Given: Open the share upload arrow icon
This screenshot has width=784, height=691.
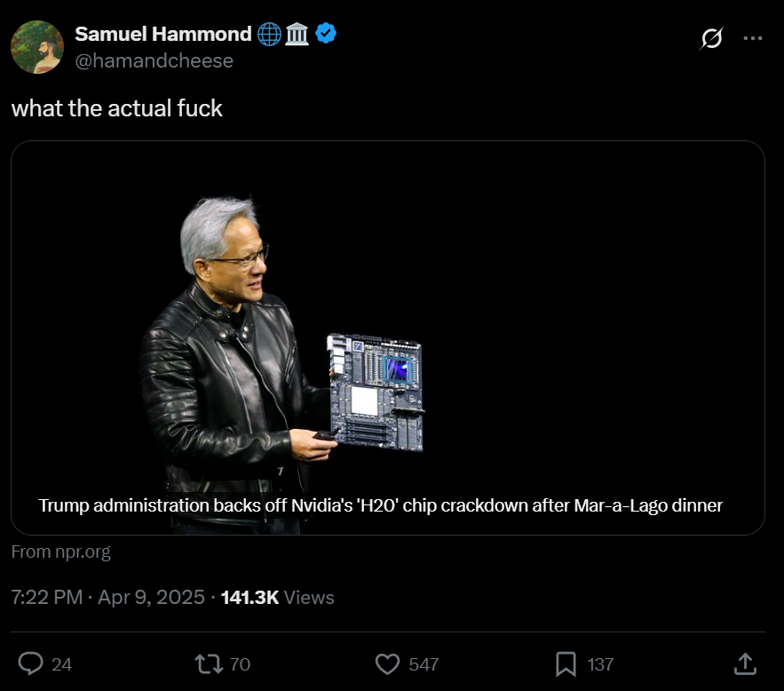Looking at the screenshot, I should pyautogui.click(x=745, y=664).
